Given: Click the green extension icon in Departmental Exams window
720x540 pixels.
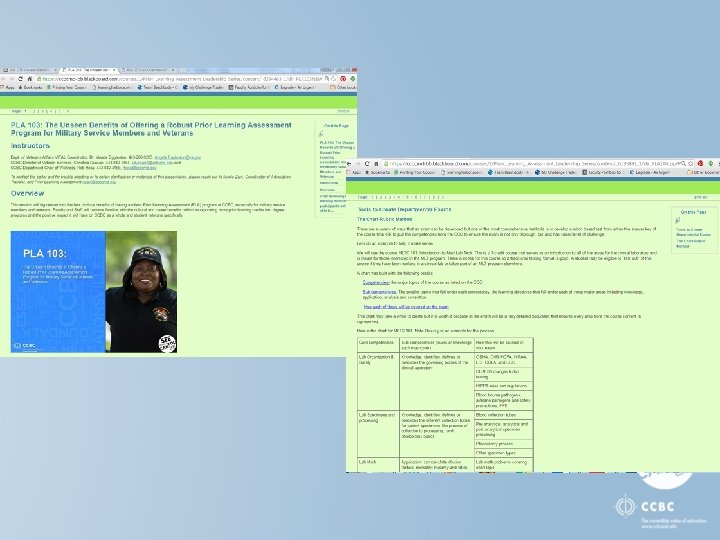Looking at the screenshot, I should (710, 163).
